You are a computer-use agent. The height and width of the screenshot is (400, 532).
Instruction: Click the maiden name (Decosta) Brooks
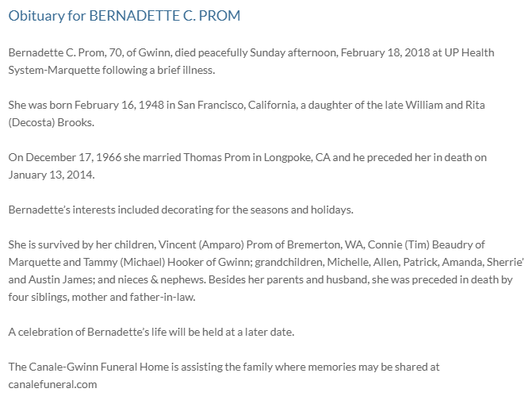coord(52,122)
